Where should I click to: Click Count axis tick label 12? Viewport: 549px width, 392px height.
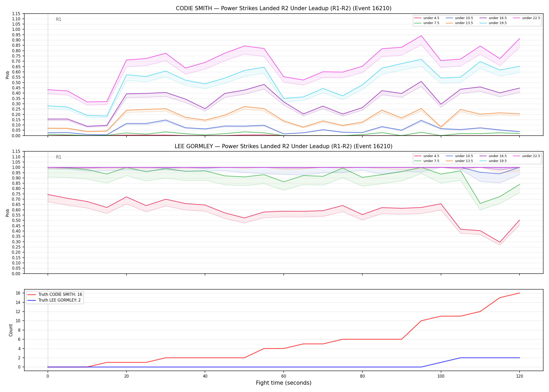click(x=18, y=312)
